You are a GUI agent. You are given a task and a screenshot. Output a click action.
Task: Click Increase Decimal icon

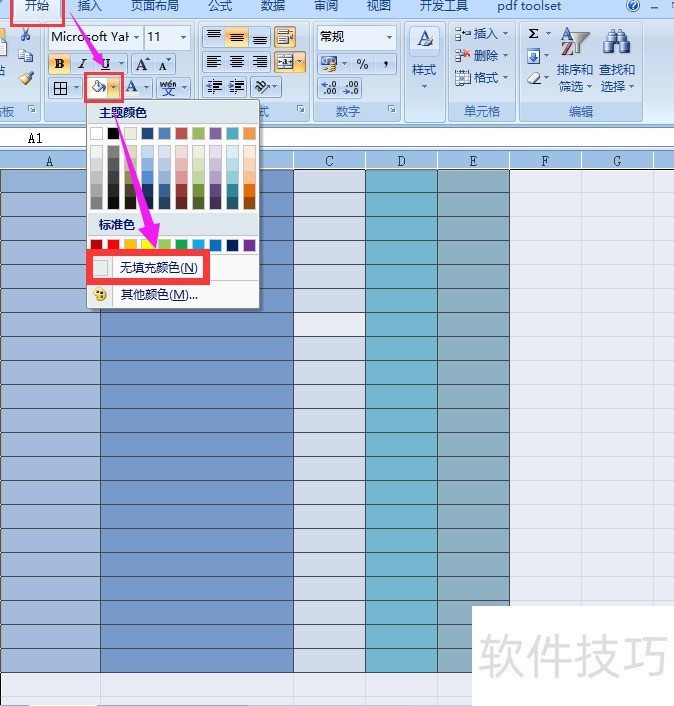pyautogui.click(x=329, y=88)
